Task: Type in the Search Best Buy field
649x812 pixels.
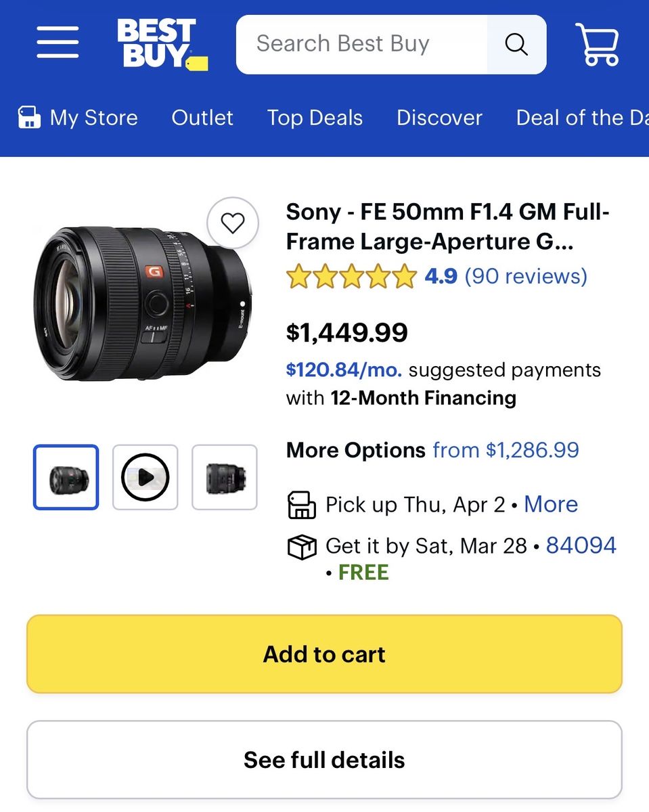Action: click(x=362, y=44)
